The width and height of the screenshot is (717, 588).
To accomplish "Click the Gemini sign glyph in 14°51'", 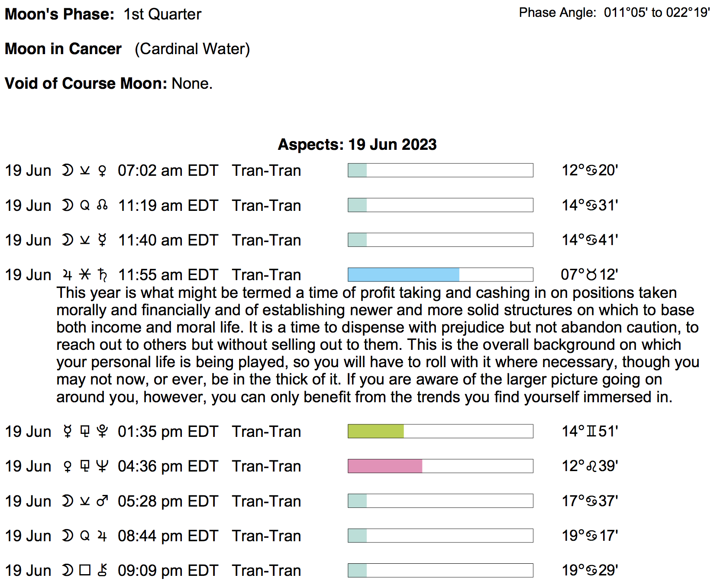I will (591, 431).
